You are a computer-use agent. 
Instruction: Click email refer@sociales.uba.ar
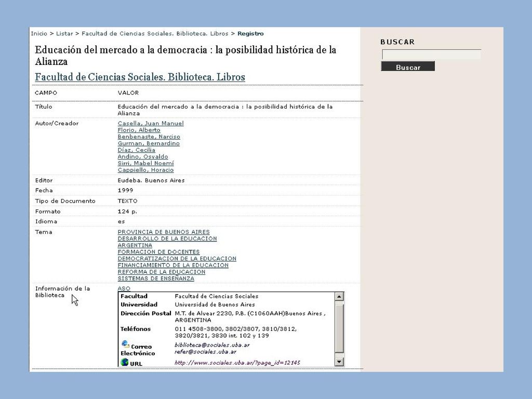tap(205, 352)
